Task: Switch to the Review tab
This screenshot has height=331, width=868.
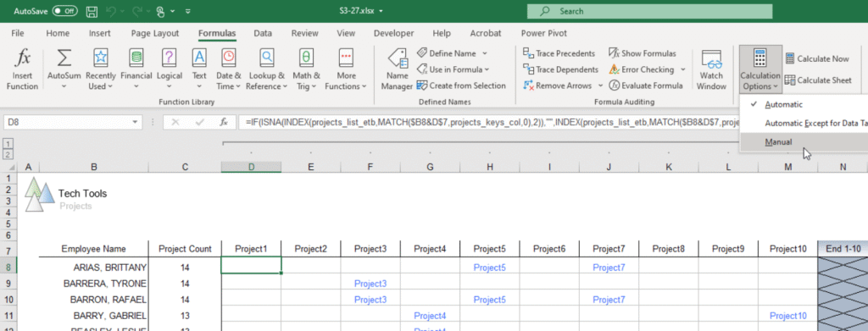Action: (x=305, y=33)
